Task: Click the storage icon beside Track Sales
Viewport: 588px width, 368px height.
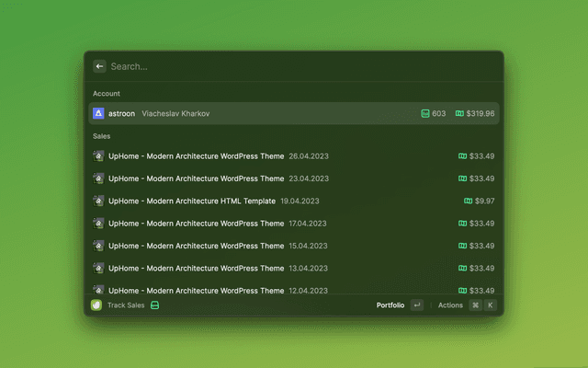Action: (155, 305)
